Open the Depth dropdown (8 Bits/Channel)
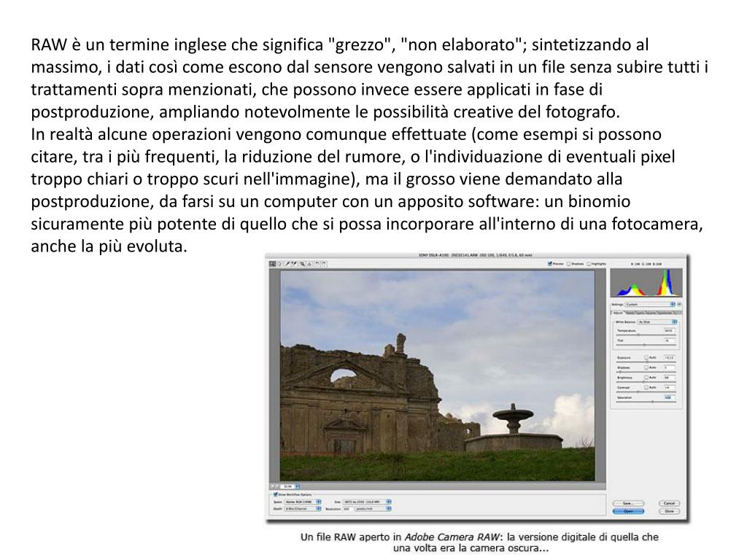This screenshot has width=747, height=560. pyautogui.click(x=303, y=508)
